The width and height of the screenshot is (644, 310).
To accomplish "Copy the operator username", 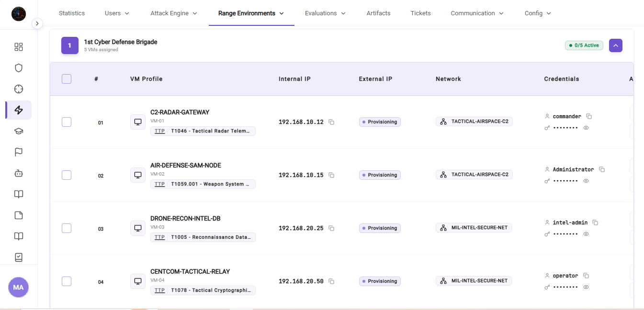I will coord(586,276).
